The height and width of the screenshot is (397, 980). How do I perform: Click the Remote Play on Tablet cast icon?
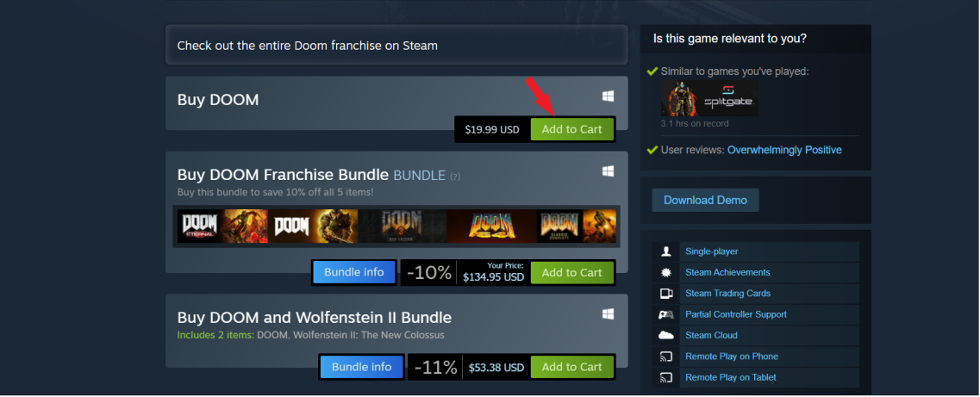coord(665,378)
